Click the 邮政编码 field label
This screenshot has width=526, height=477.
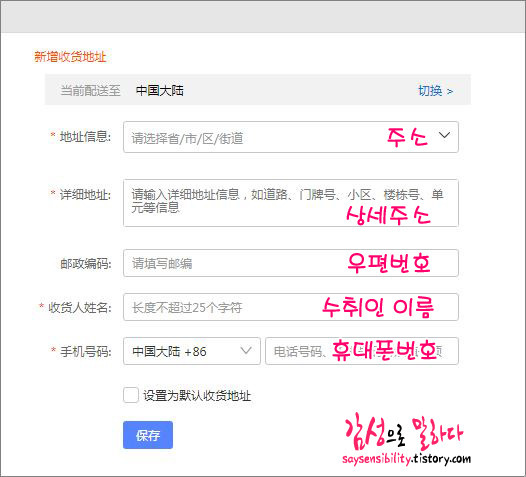pyautogui.click(x=86, y=264)
